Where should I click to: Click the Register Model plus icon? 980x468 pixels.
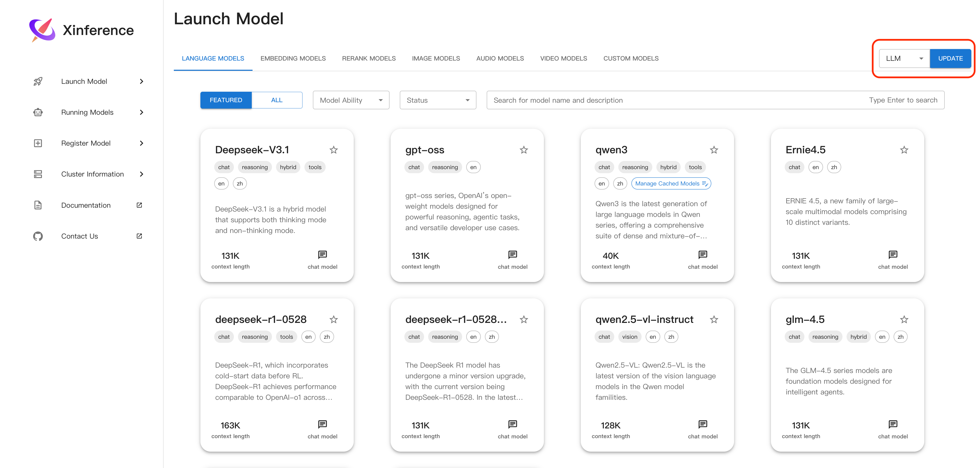pos(38,143)
